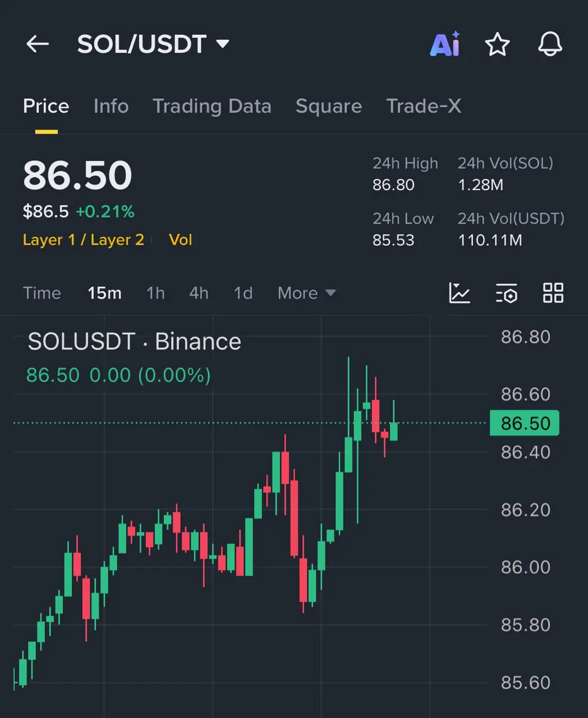Image resolution: width=588 pixels, height=718 pixels.
Task: Tap the back arrow icon
Action: (38, 44)
